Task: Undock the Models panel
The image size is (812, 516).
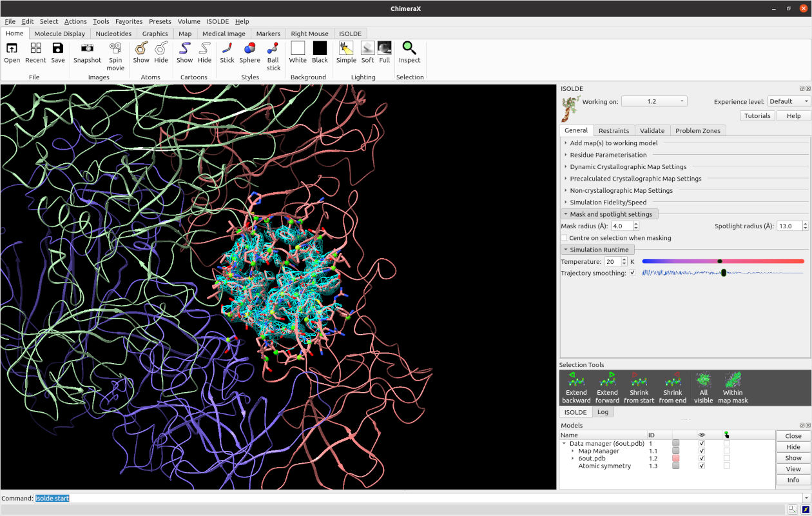Action: 802,425
